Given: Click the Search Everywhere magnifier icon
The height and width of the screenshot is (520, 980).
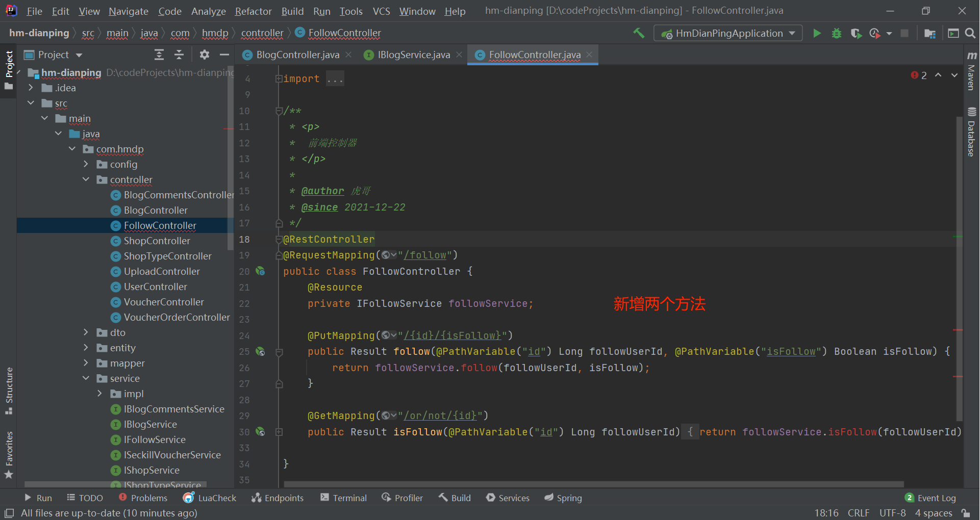Looking at the screenshot, I should [x=970, y=33].
